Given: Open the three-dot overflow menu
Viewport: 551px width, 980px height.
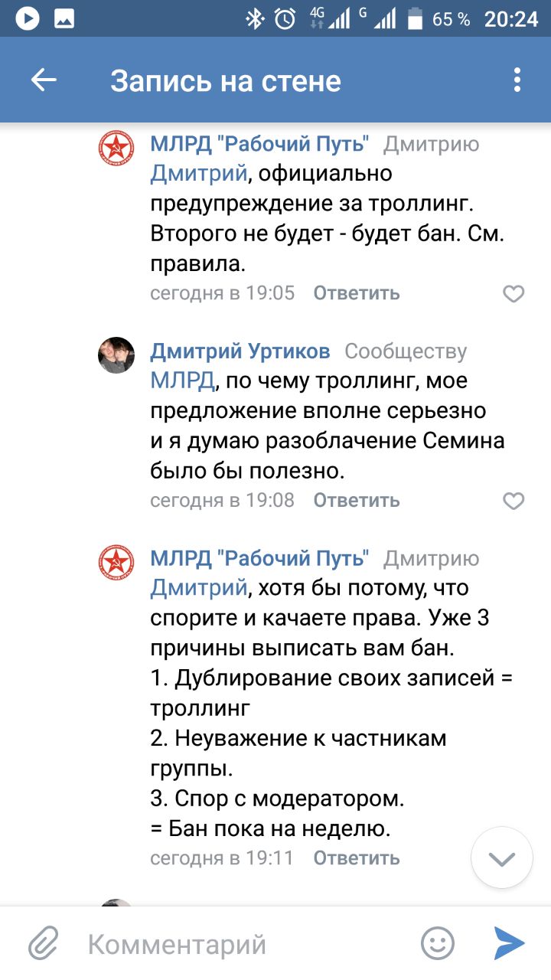Looking at the screenshot, I should [517, 80].
